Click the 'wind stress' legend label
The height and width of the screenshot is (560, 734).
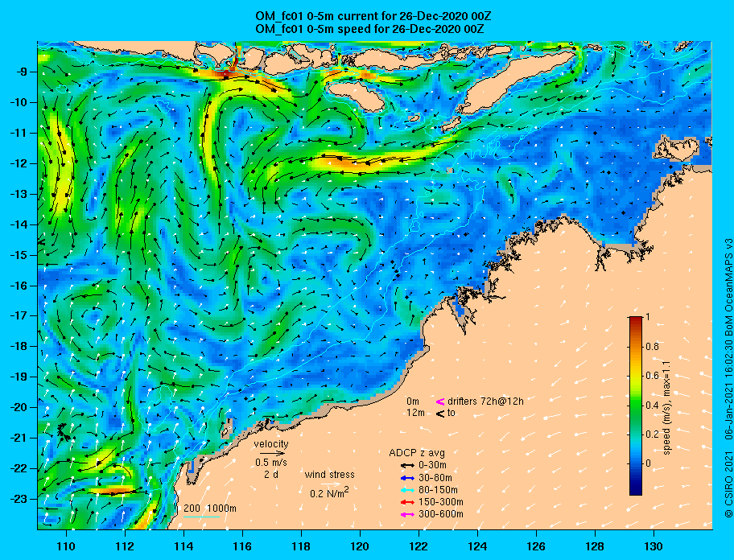[329, 475]
